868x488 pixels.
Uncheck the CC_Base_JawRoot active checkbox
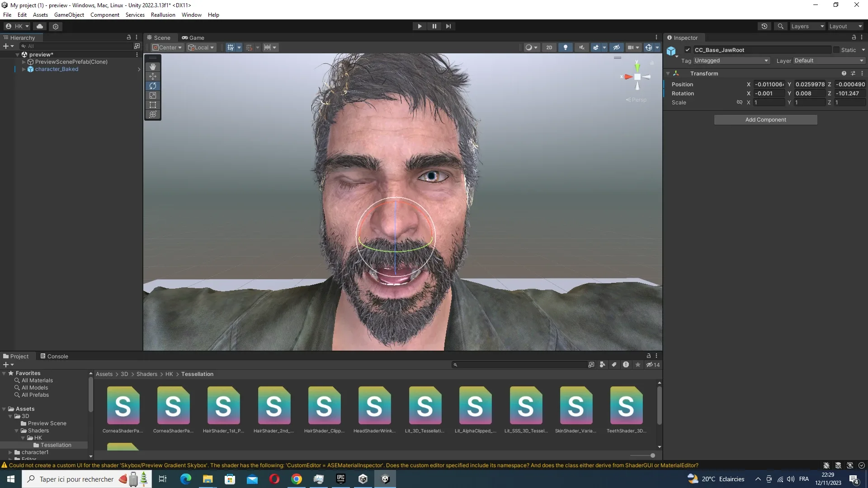[x=688, y=50]
